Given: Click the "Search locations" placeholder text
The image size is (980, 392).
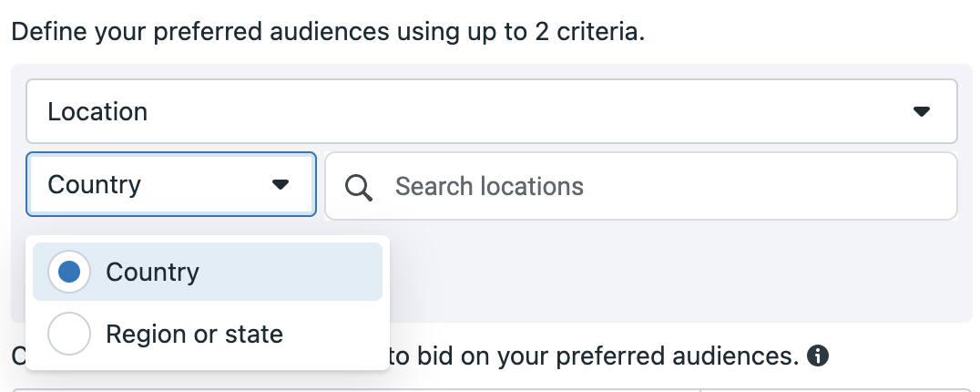Looking at the screenshot, I should [489, 186].
